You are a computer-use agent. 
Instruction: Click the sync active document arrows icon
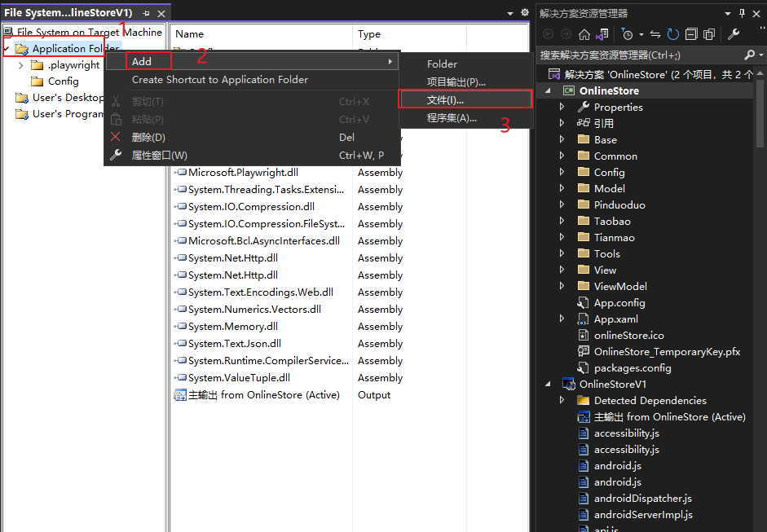656,34
